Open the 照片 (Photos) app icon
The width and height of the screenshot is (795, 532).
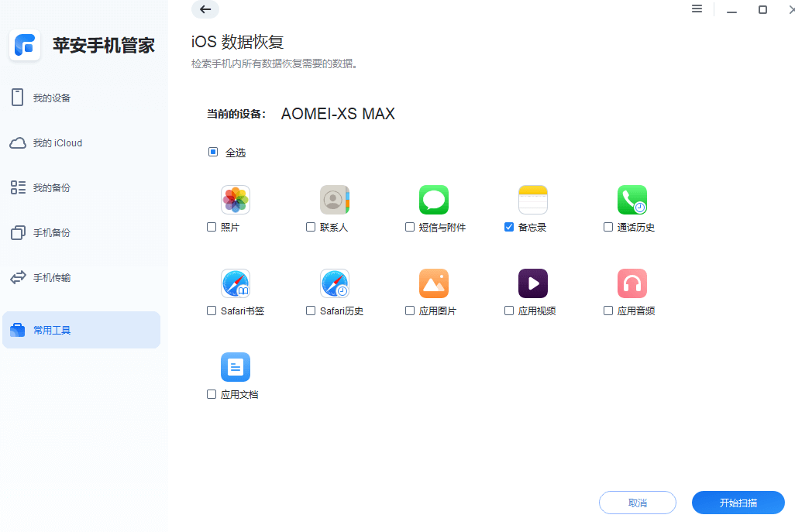click(236, 199)
